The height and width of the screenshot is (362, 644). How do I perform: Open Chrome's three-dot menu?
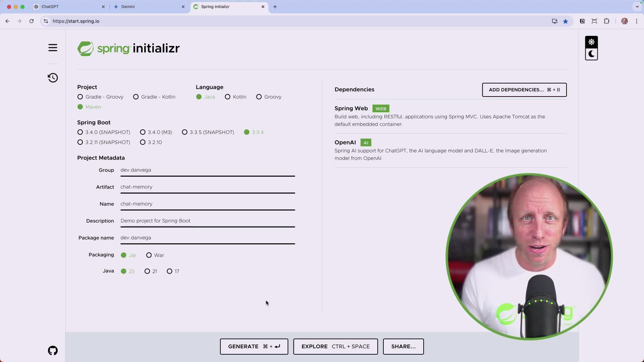[637, 21]
